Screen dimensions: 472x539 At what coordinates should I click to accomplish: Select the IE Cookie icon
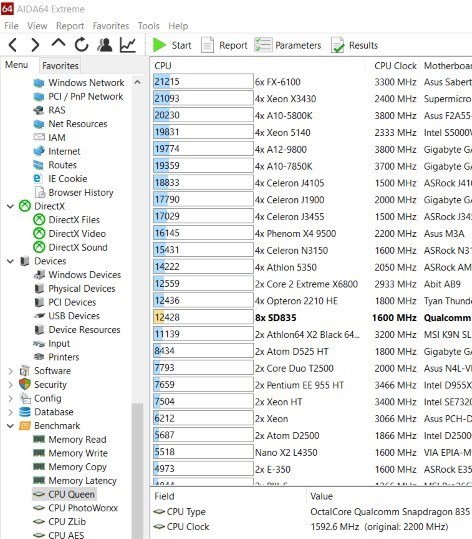tap(37, 178)
